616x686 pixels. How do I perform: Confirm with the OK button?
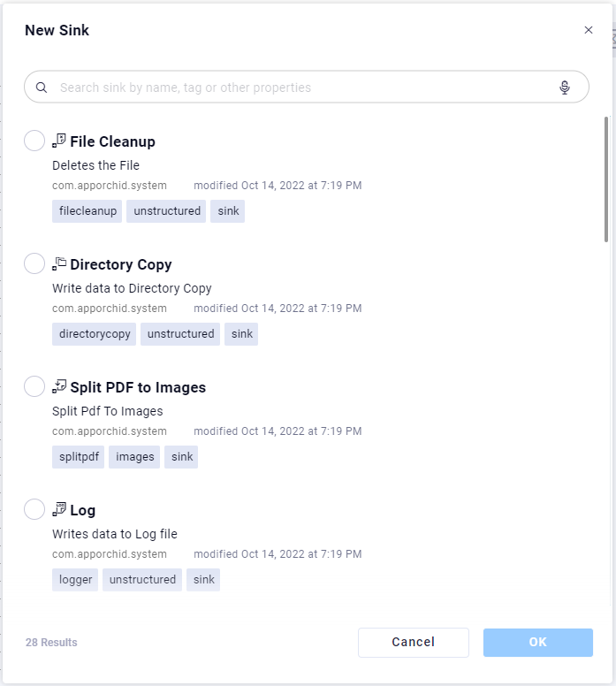[x=537, y=643]
